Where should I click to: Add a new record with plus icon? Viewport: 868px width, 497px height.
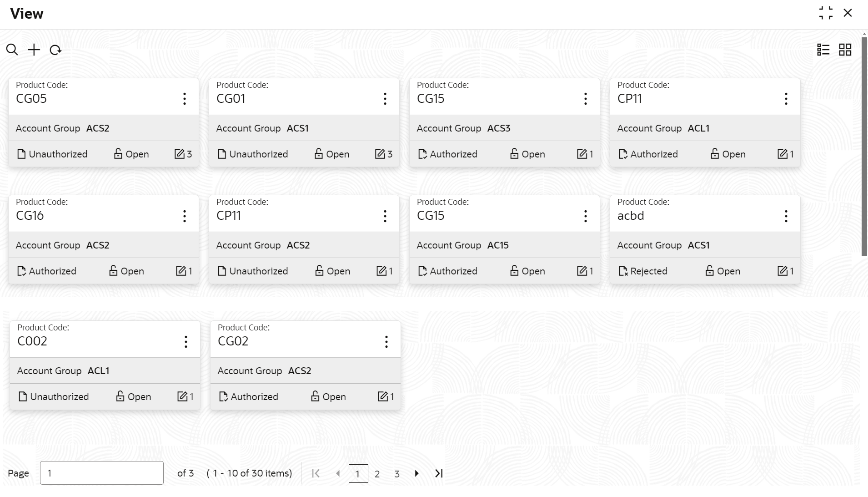pos(34,50)
